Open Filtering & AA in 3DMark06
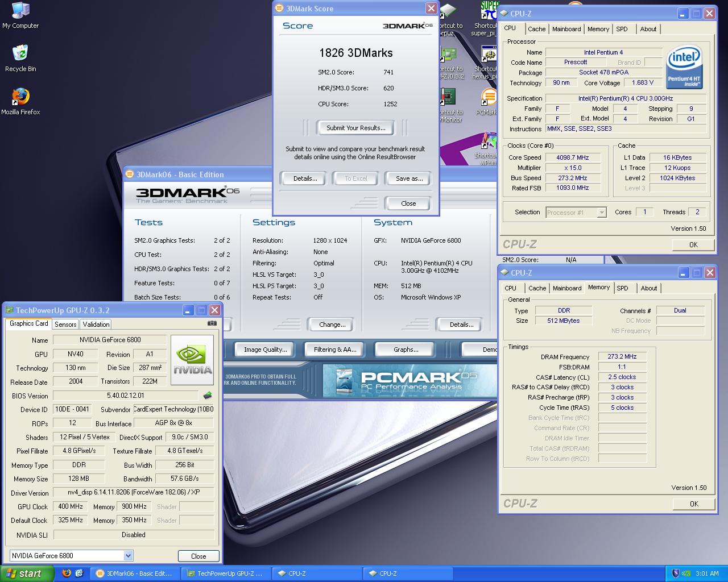This screenshot has width=728, height=582. 335,350
